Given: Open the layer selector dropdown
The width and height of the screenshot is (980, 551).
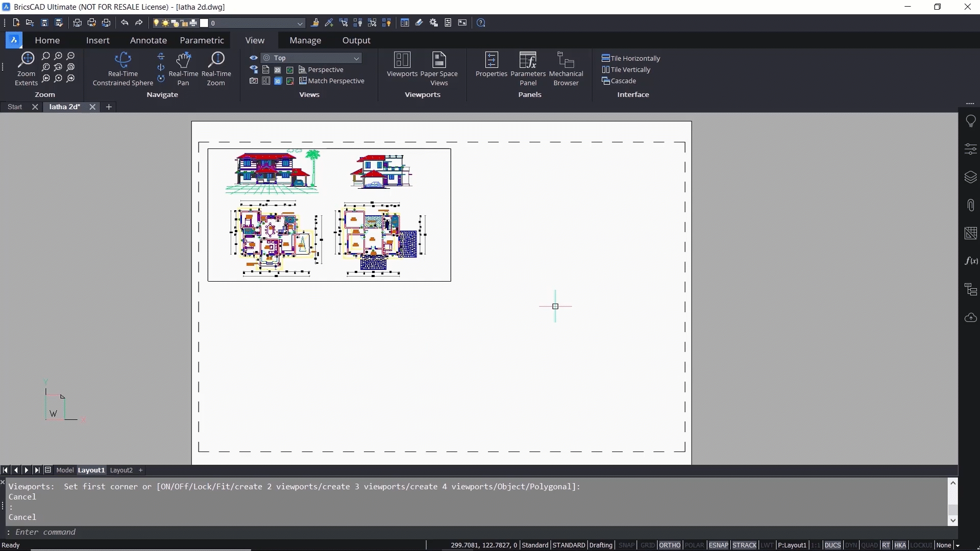Looking at the screenshot, I should click(x=300, y=23).
